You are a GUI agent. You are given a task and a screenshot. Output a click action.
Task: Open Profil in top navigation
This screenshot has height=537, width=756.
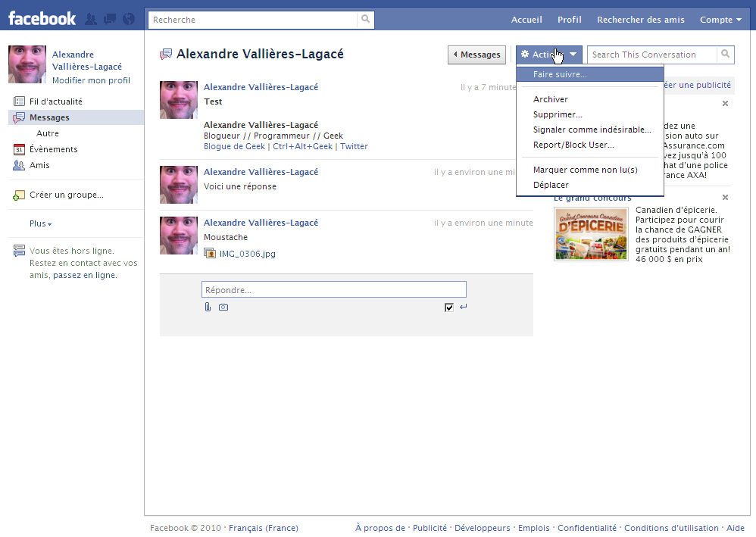tap(570, 20)
